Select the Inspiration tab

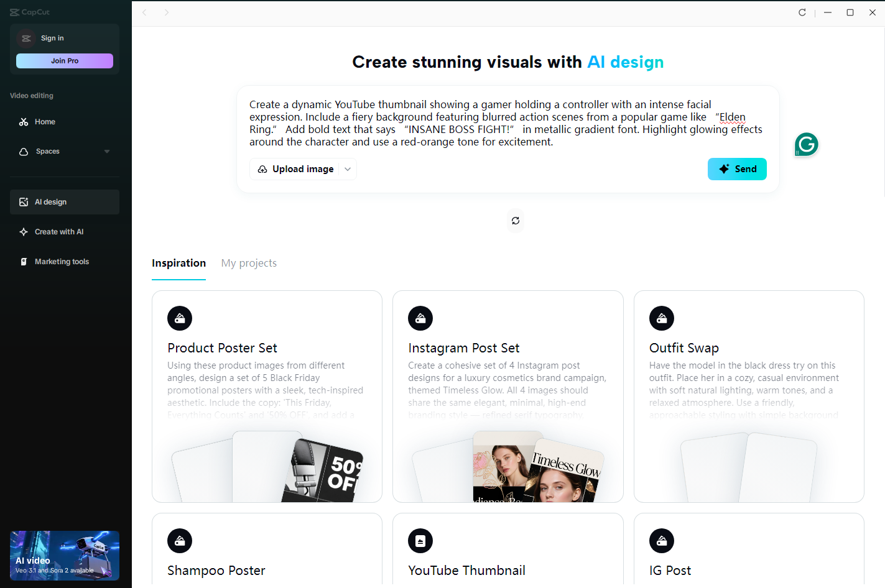(178, 263)
